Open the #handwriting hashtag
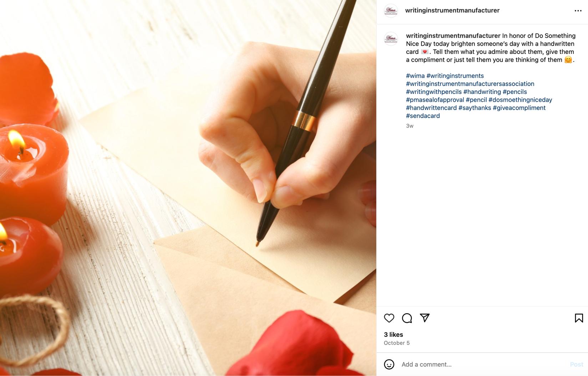Viewport: 588px width, 376px height. pos(482,92)
